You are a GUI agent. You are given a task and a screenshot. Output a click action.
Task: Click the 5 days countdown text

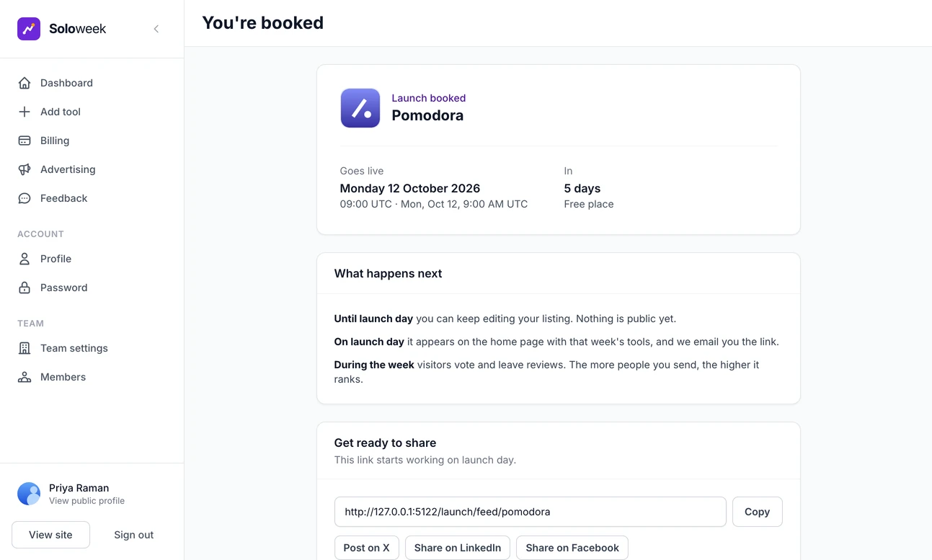[x=582, y=188]
